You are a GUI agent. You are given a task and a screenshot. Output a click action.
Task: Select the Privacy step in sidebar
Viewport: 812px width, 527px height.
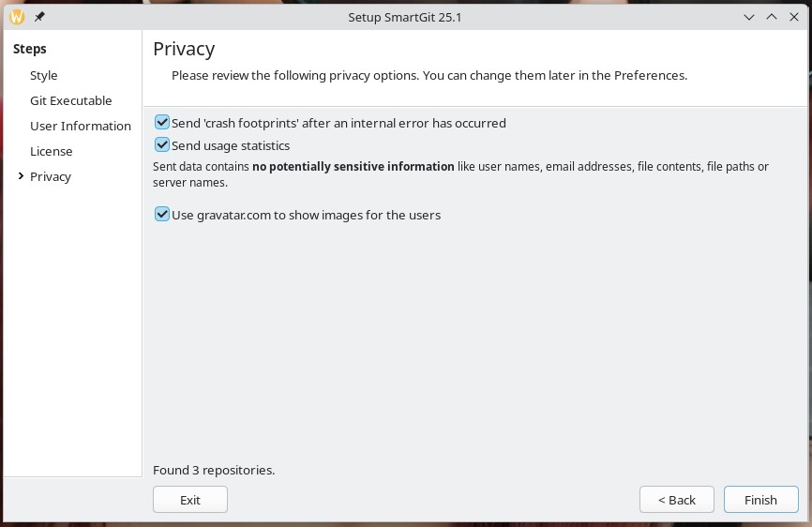point(51,176)
